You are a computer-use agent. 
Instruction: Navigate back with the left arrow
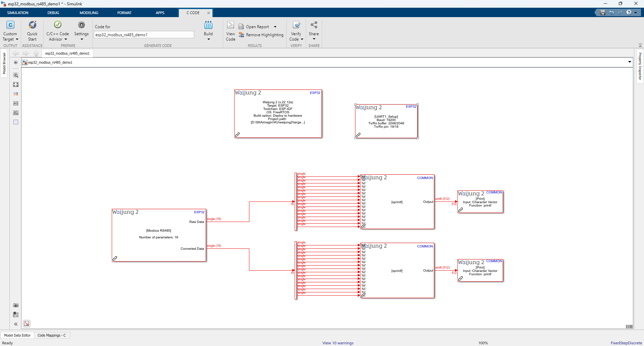click(16, 53)
